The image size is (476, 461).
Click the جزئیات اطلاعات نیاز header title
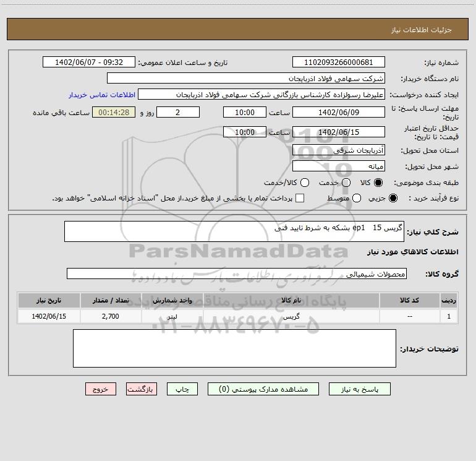point(422,30)
